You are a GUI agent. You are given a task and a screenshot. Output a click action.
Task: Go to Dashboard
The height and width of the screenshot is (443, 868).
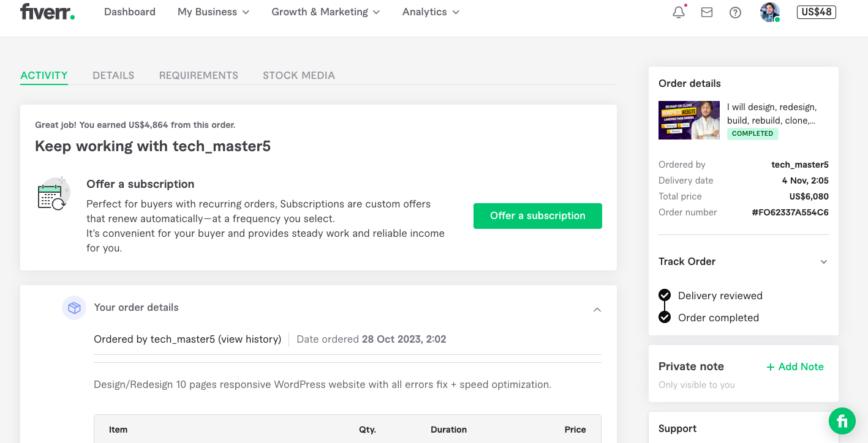tap(130, 12)
